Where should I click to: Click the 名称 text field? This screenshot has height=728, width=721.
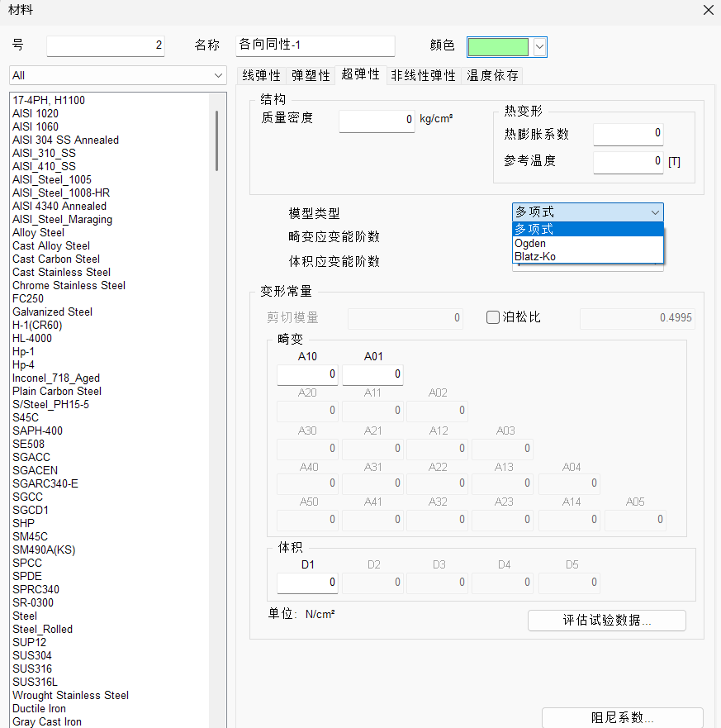pos(315,45)
